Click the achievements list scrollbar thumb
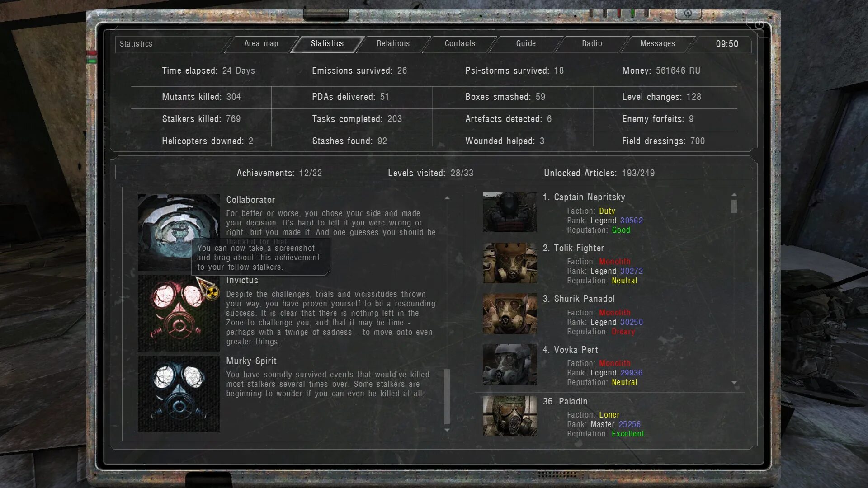The width and height of the screenshot is (868, 488). [447, 397]
